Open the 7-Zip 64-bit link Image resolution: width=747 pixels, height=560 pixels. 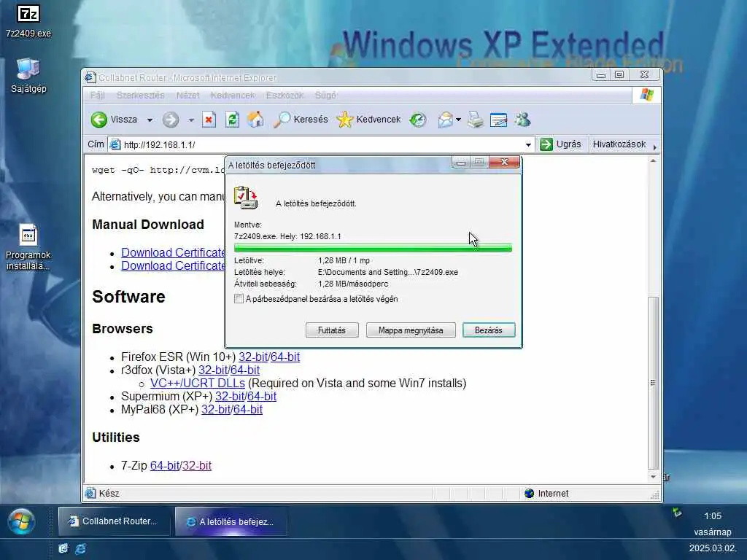pyautogui.click(x=165, y=466)
